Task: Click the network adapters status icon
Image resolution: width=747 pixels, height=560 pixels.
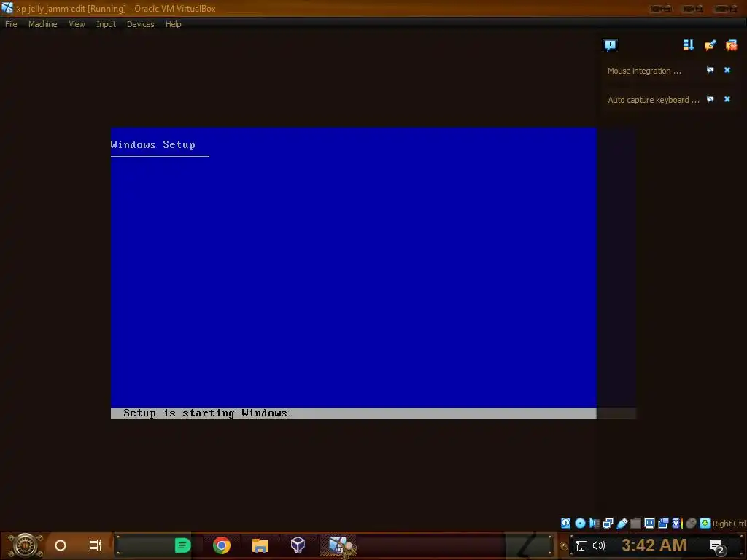Action: coord(608,524)
